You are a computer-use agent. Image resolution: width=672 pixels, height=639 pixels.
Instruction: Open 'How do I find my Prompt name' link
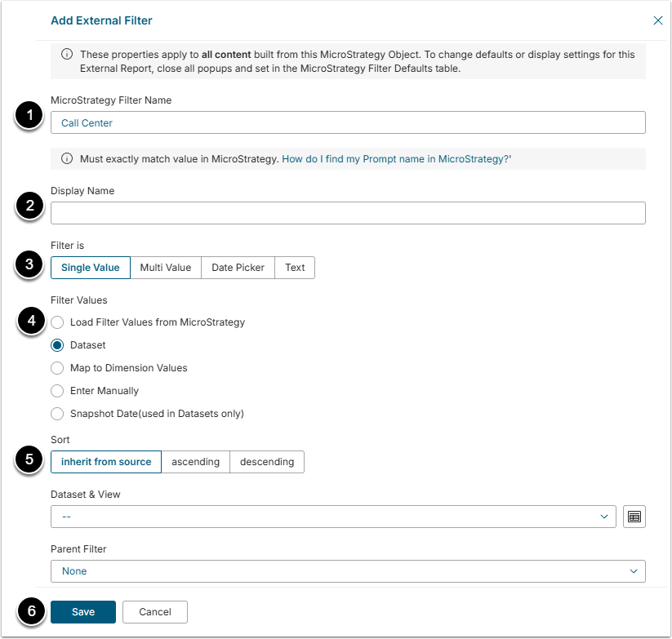coord(396,158)
